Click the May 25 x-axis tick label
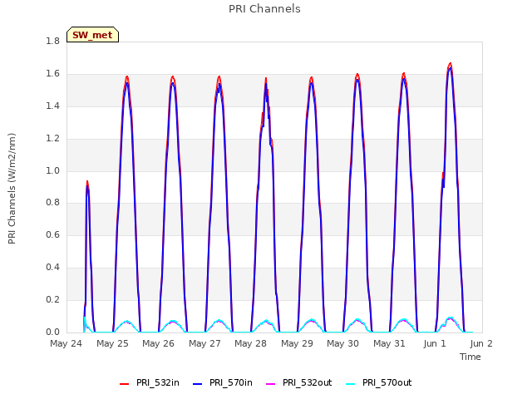This screenshot has width=532, height=399. [x=113, y=343]
